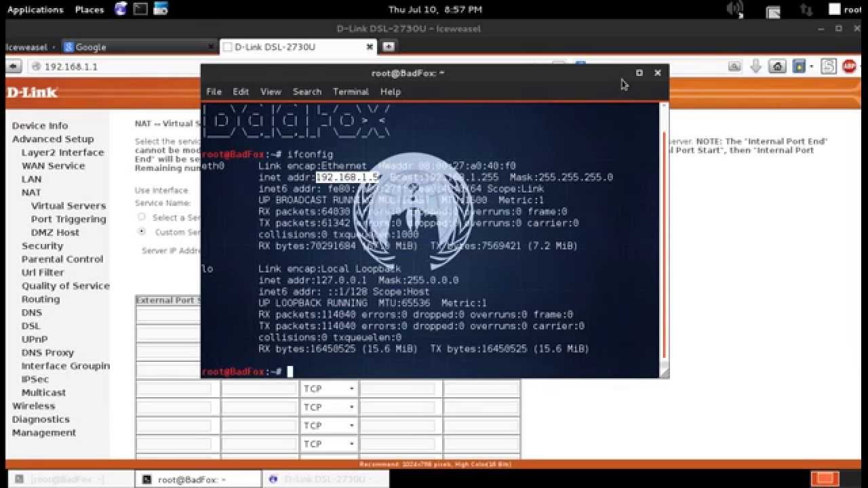
Task: Open Url Filter in router sidebar
Action: click(43, 272)
